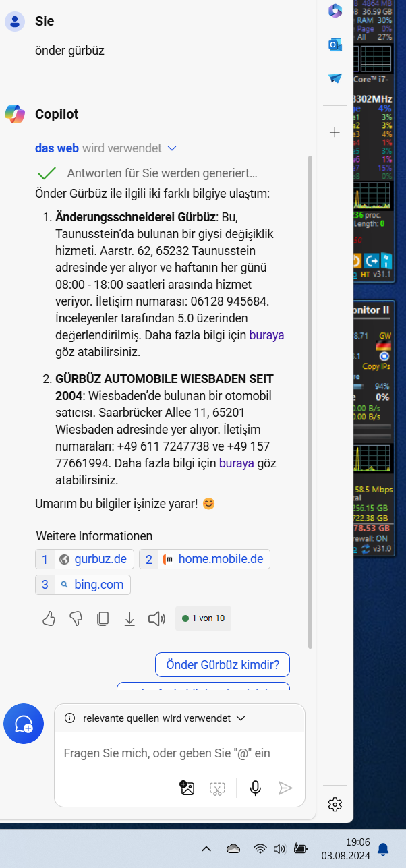Start a new topic with the chat button
This screenshot has width=406, height=868.
24,724
